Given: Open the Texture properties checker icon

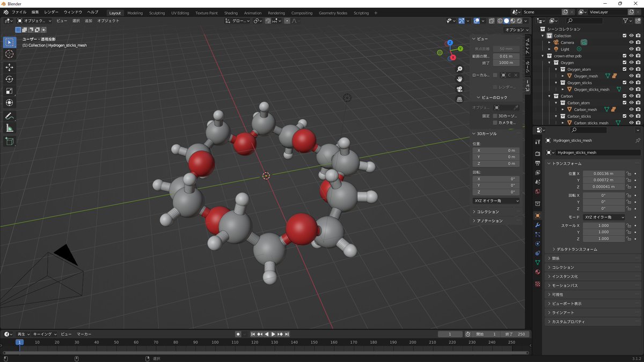Looking at the screenshot, I should (x=538, y=284).
